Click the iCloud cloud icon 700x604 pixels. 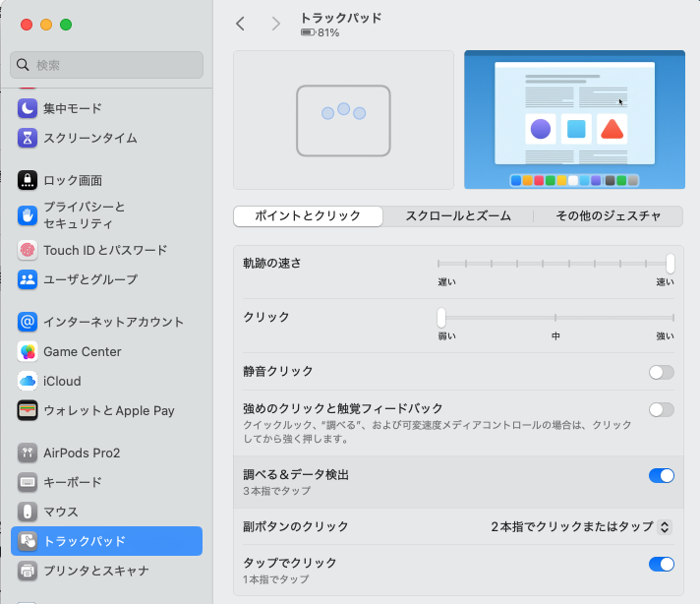pyautogui.click(x=28, y=381)
